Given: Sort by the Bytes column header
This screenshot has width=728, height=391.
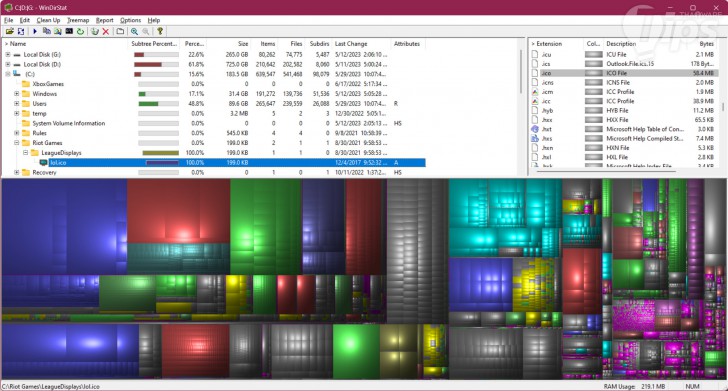Looking at the screenshot, I should point(706,44).
